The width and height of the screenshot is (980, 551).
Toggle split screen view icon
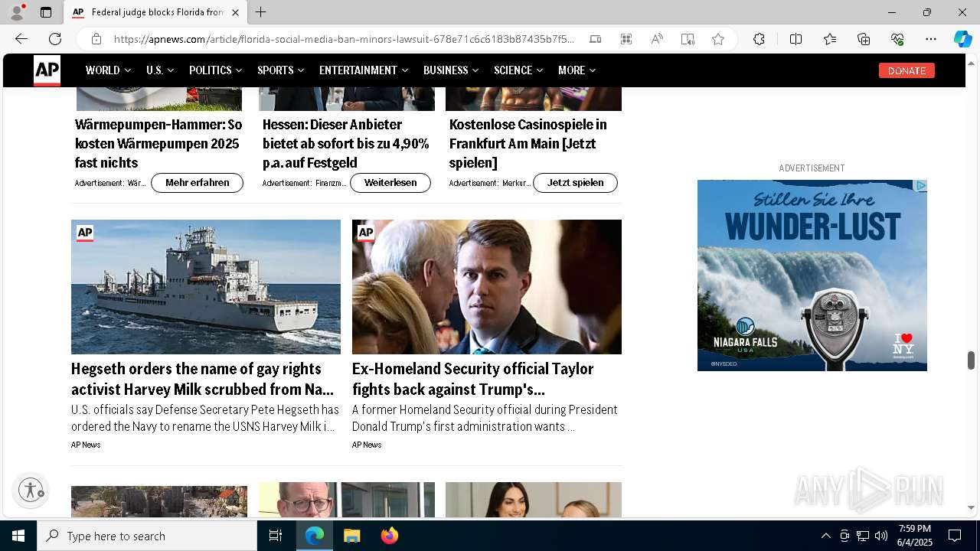(795, 39)
